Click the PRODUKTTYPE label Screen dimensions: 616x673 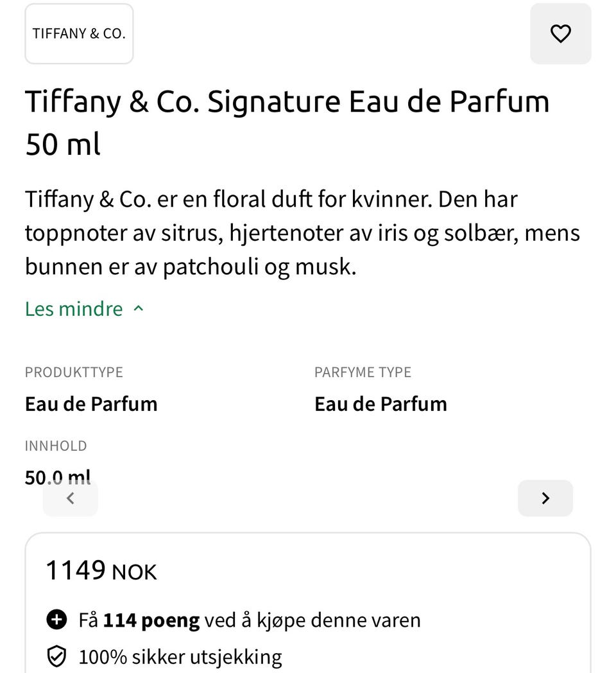pyautogui.click(x=74, y=372)
